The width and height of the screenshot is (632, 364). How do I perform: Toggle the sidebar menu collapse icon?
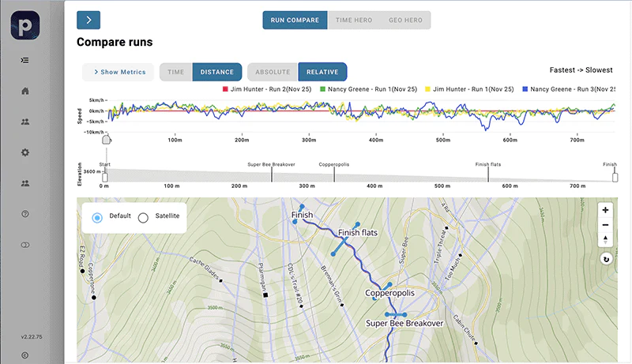pyautogui.click(x=25, y=60)
